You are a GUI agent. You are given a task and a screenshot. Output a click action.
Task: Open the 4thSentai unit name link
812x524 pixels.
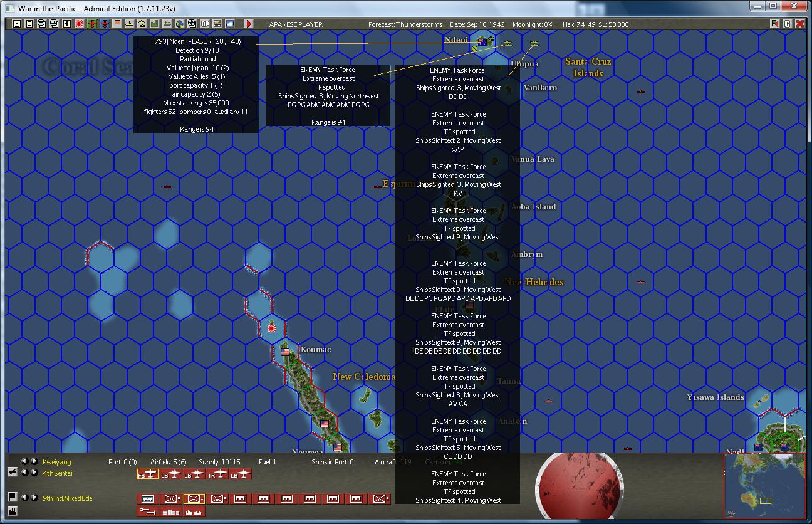pos(58,473)
